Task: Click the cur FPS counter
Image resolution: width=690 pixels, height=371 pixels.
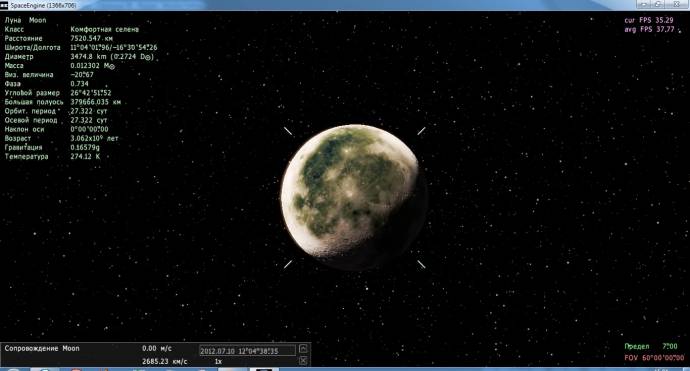Action: pos(649,20)
